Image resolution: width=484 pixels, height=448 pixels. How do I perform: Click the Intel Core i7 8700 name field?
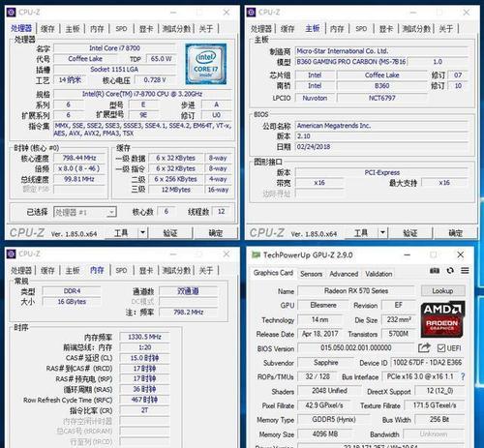[114, 48]
